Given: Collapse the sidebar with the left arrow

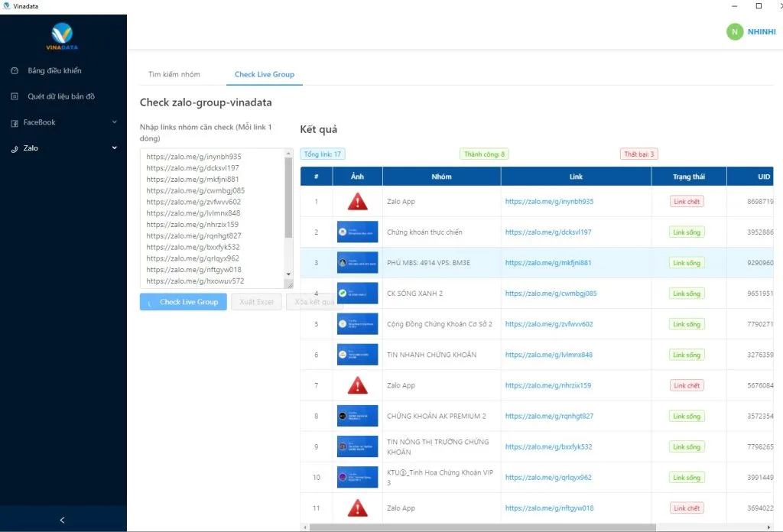Looking at the screenshot, I should [x=63, y=520].
